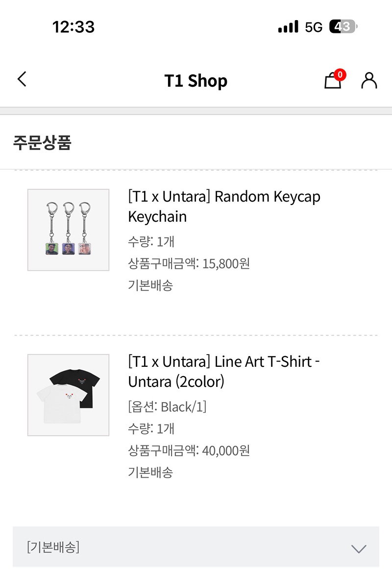Tap the battery indicator showing 43
Viewport: 392px width, 587px height.
[x=343, y=26]
